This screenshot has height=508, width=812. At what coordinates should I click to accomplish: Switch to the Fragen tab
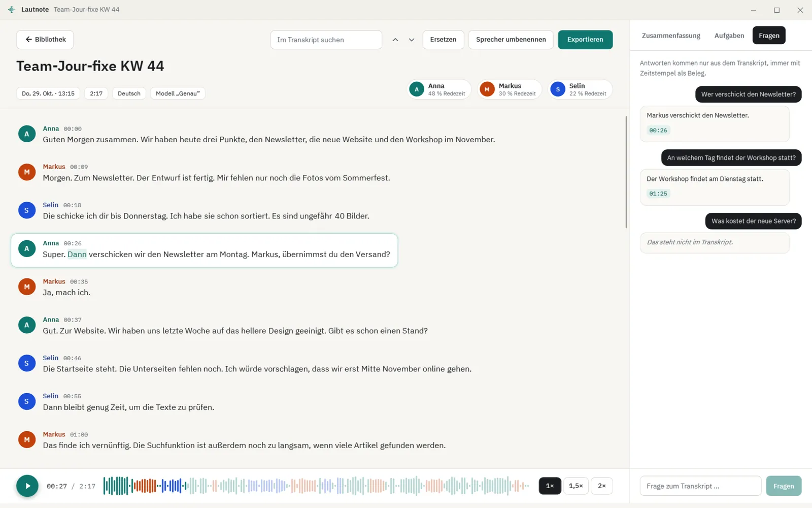click(x=769, y=36)
